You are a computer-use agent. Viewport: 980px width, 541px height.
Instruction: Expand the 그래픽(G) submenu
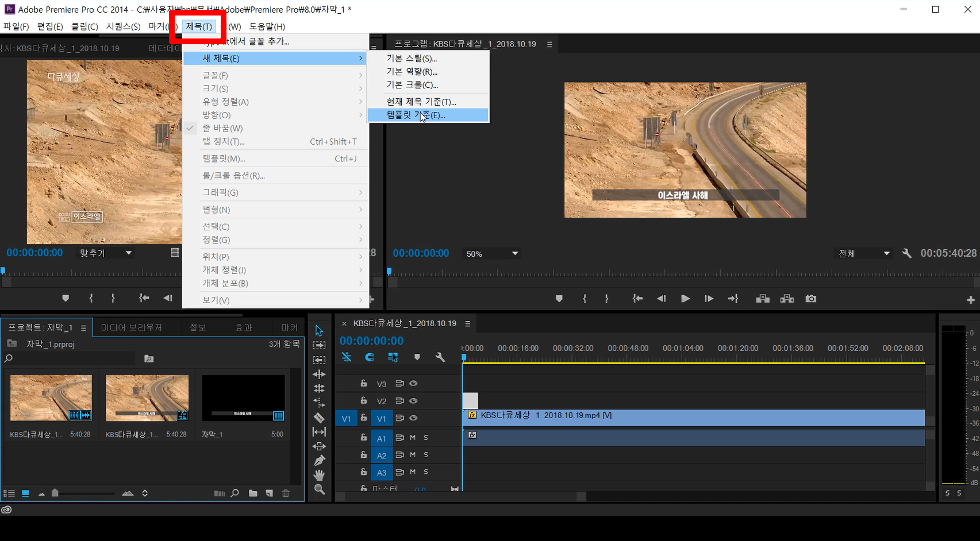[276, 192]
